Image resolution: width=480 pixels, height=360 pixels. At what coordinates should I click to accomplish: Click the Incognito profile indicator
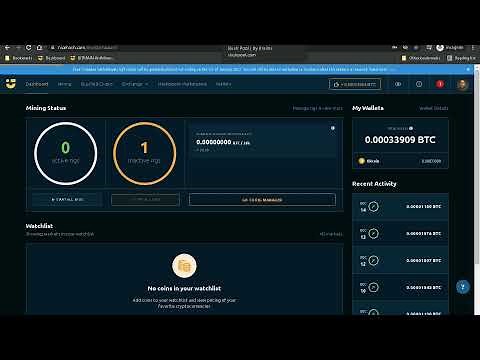[450, 48]
